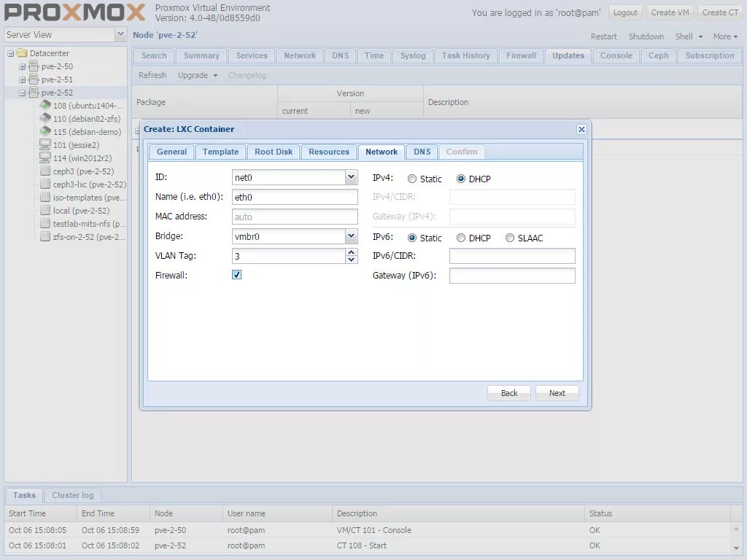Image resolution: width=747 pixels, height=560 pixels.
Task: Click the Next button
Action: pyautogui.click(x=557, y=393)
